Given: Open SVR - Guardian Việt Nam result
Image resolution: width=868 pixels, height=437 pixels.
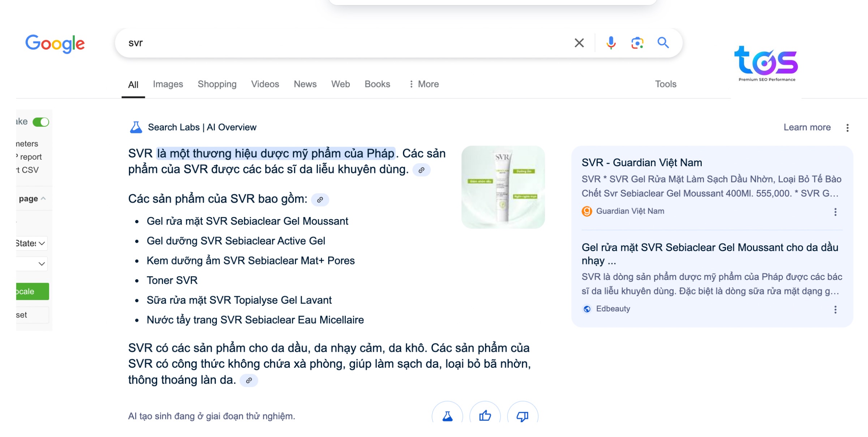Looking at the screenshot, I should (642, 163).
